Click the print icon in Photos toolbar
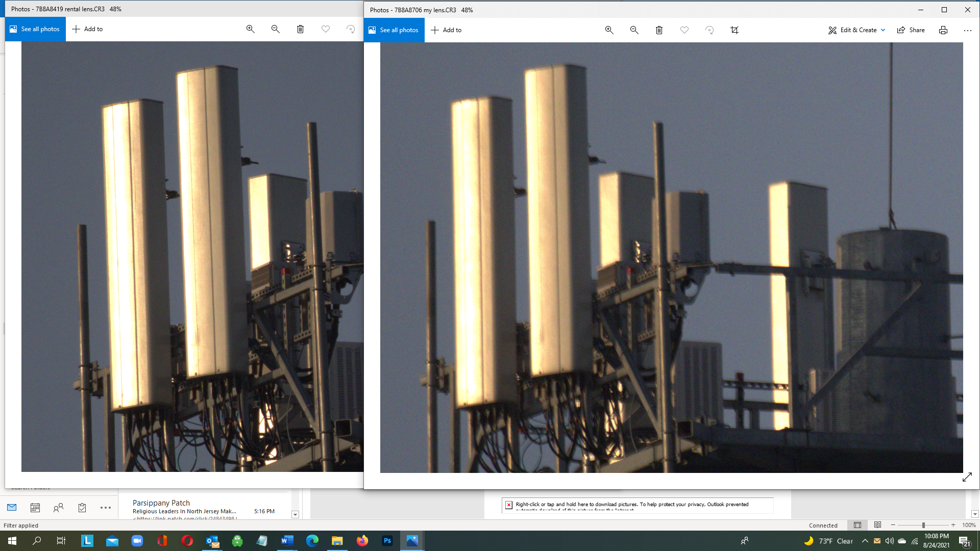This screenshot has height=551, width=980. pyautogui.click(x=943, y=30)
